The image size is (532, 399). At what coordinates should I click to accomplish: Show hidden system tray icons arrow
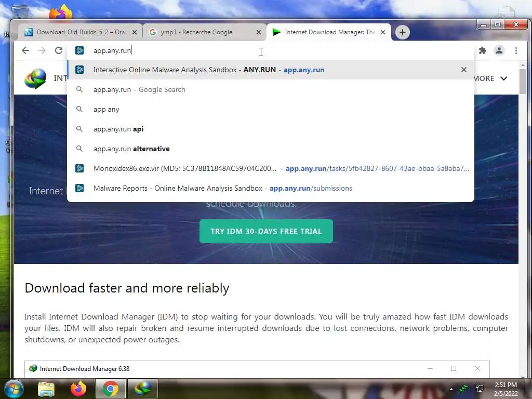point(451,389)
